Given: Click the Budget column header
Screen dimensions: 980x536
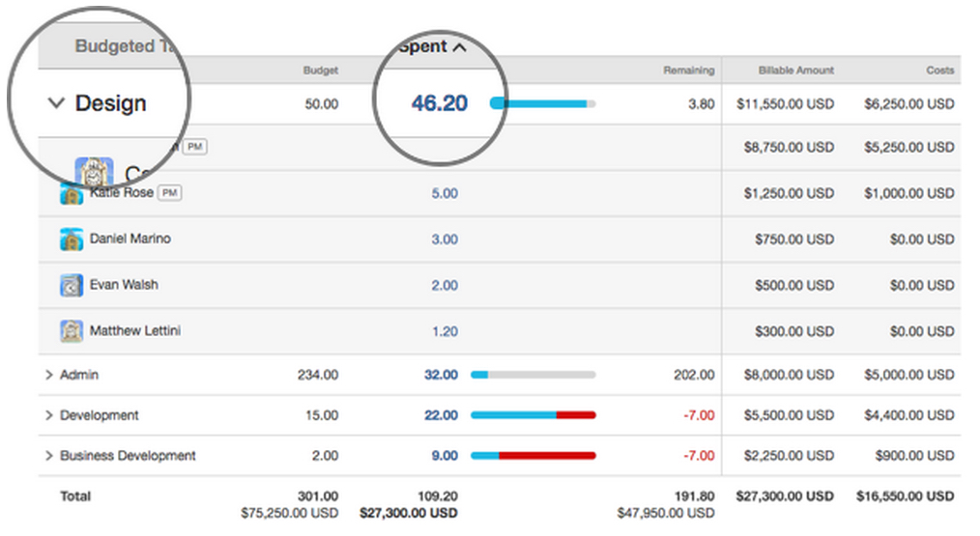Looking at the screenshot, I should coord(321,71).
